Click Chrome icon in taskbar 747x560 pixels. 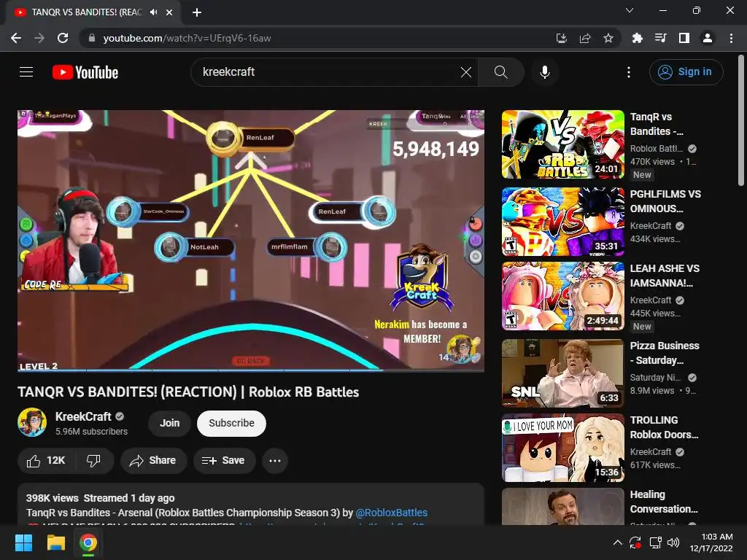pos(88,542)
